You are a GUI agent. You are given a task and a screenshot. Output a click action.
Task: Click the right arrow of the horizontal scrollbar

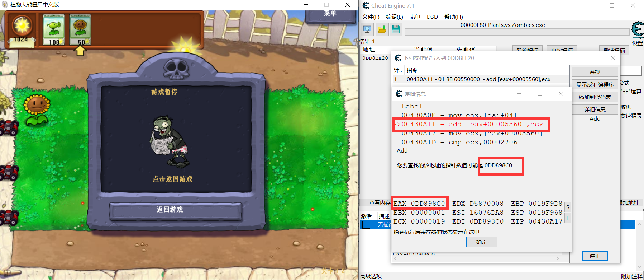pyautogui.click(x=558, y=258)
